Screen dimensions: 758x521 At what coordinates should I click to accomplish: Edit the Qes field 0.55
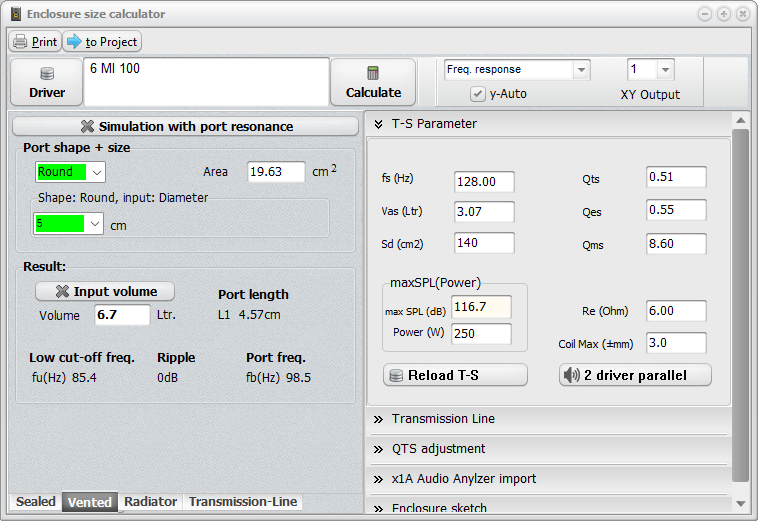click(676, 210)
